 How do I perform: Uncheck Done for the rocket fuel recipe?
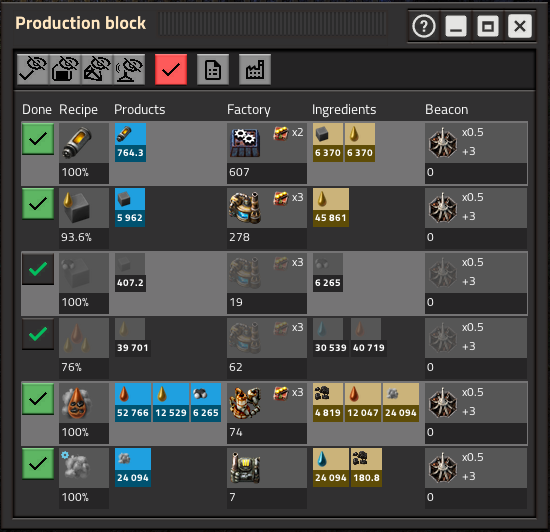click(38, 139)
